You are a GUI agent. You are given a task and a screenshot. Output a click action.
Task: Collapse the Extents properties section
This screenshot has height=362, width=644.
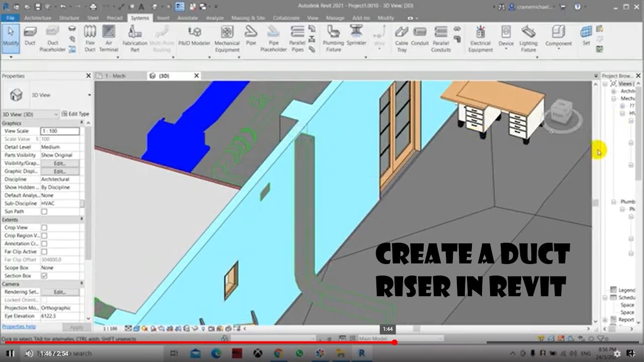pyautogui.click(x=82, y=220)
